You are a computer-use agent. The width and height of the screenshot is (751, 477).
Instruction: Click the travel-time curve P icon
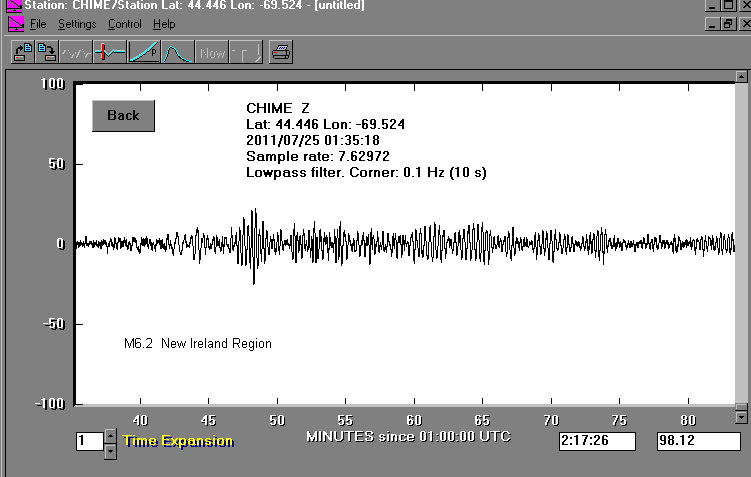[x=144, y=52]
